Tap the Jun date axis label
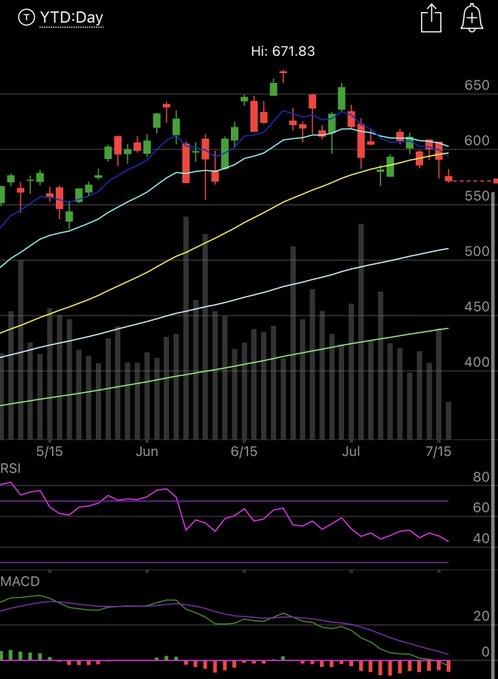Image resolution: width=498 pixels, height=679 pixels. (147, 452)
